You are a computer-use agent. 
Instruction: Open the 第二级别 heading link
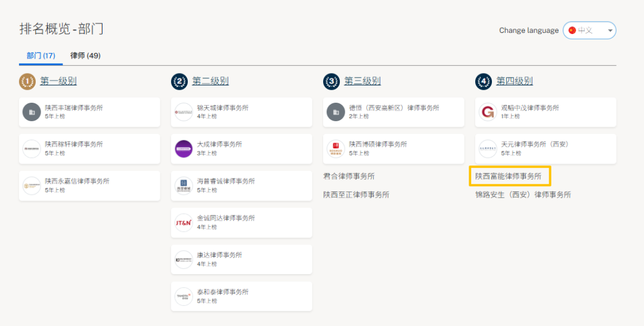pos(210,81)
